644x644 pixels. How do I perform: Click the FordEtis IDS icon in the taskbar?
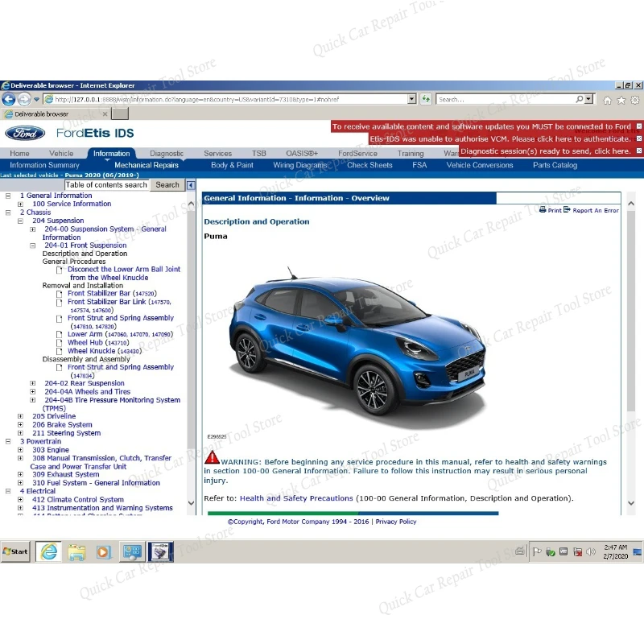pos(159,552)
